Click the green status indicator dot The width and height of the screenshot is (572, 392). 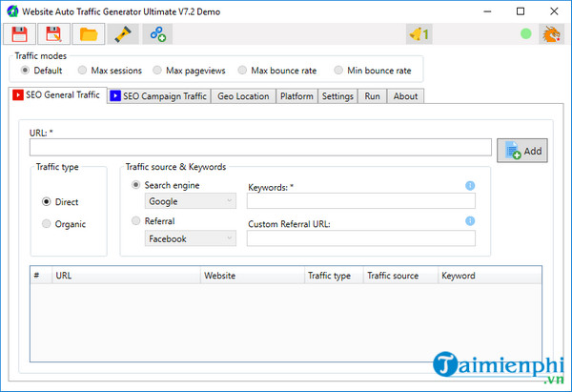click(525, 35)
